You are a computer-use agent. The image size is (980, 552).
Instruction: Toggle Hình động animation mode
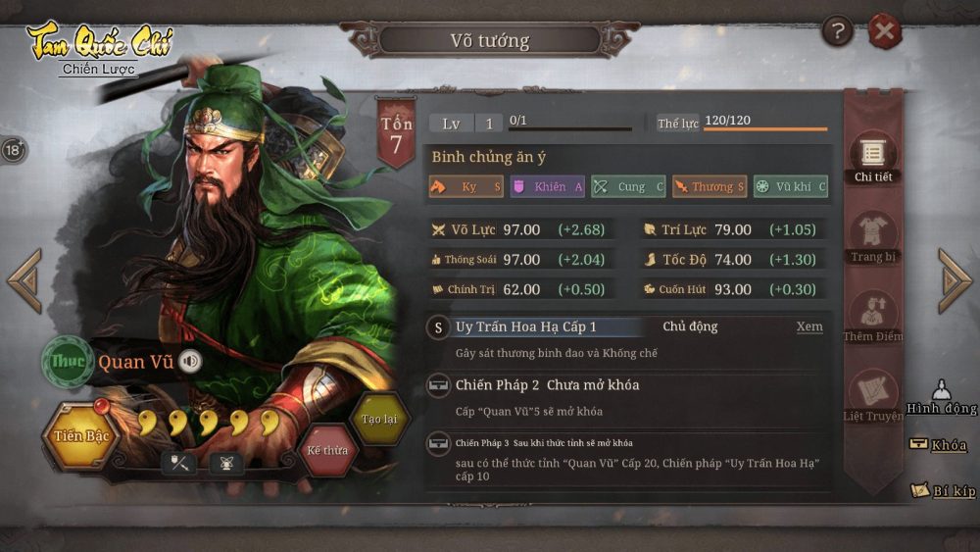pos(941,398)
